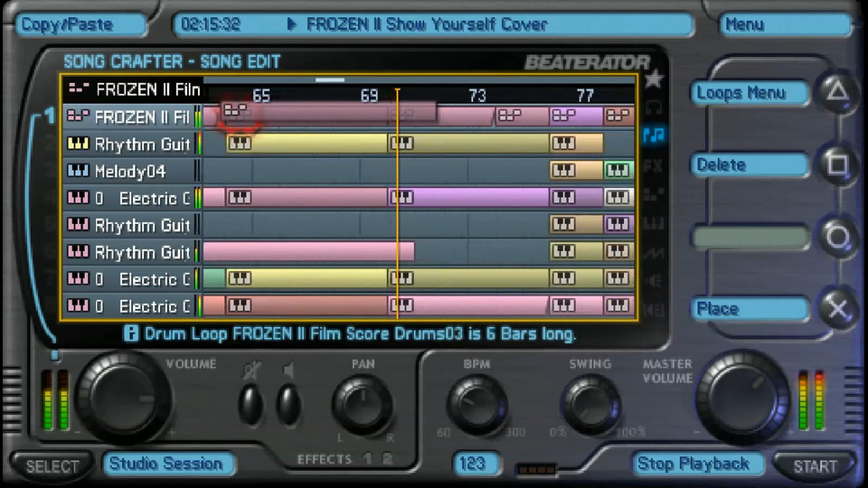
Task: Select the green Melody04 loop at bar 78
Action: coord(618,171)
